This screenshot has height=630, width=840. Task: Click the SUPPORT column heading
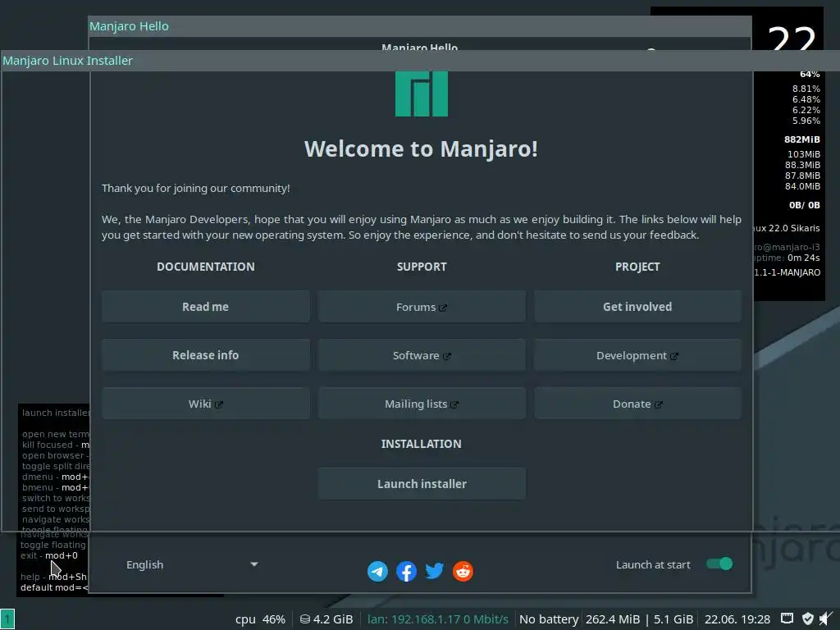coord(422,267)
